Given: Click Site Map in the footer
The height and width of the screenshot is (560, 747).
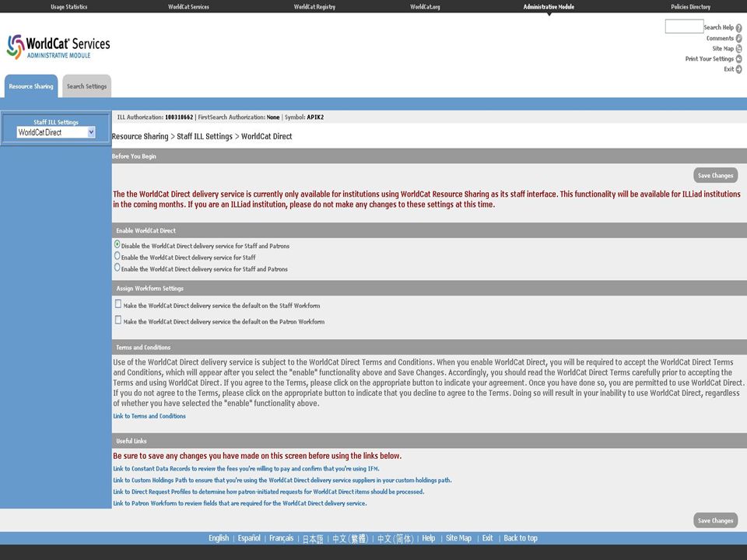Looking at the screenshot, I should (458, 538).
